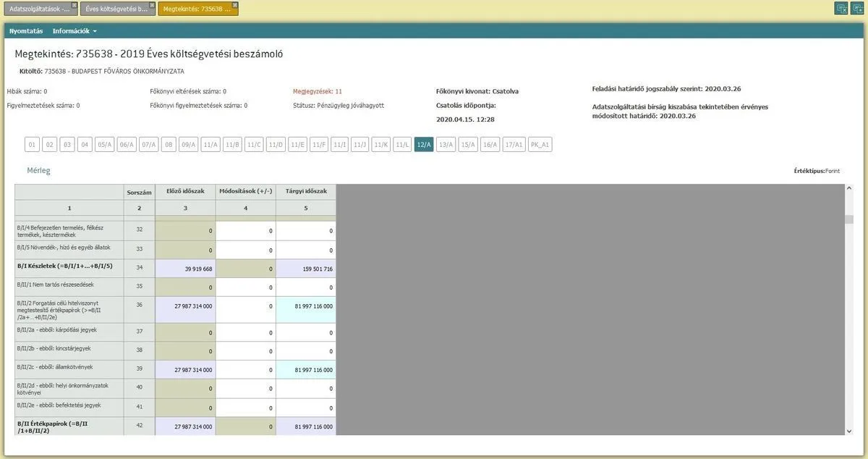Switch to the Adatszolgáltatások tab
Viewport: 868px width, 459px height.
point(40,9)
